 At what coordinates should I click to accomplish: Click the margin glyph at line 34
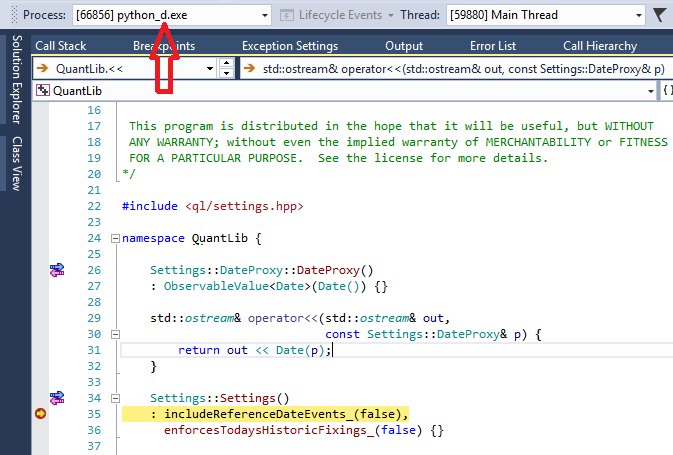[x=56, y=398]
